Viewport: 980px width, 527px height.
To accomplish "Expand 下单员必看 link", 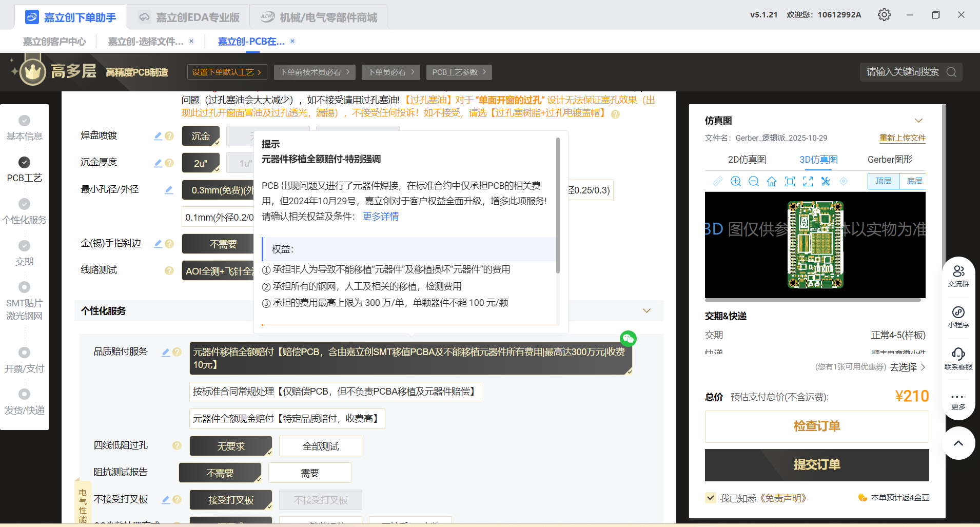I will coord(391,72).
